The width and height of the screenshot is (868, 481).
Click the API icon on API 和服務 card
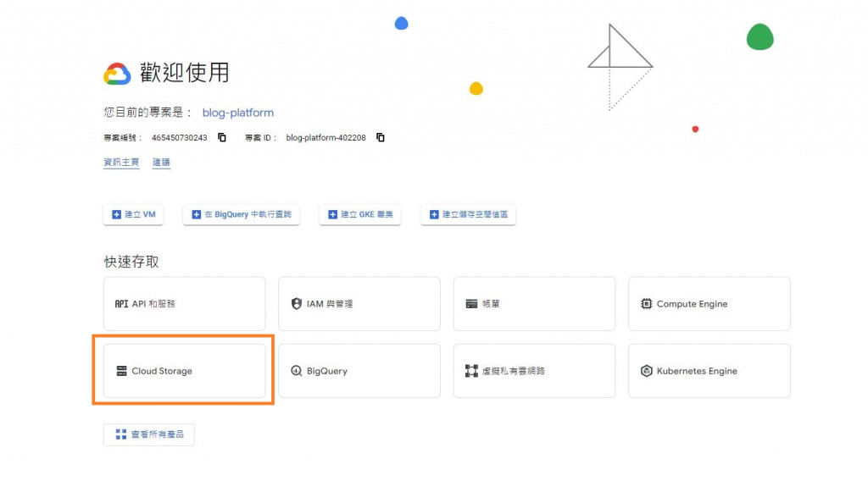121,304
